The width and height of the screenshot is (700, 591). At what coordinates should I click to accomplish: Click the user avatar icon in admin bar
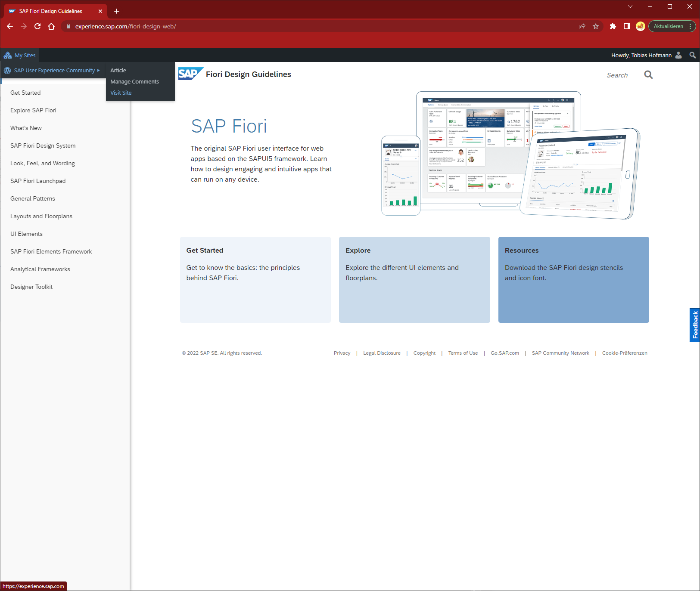pos(678,55)
